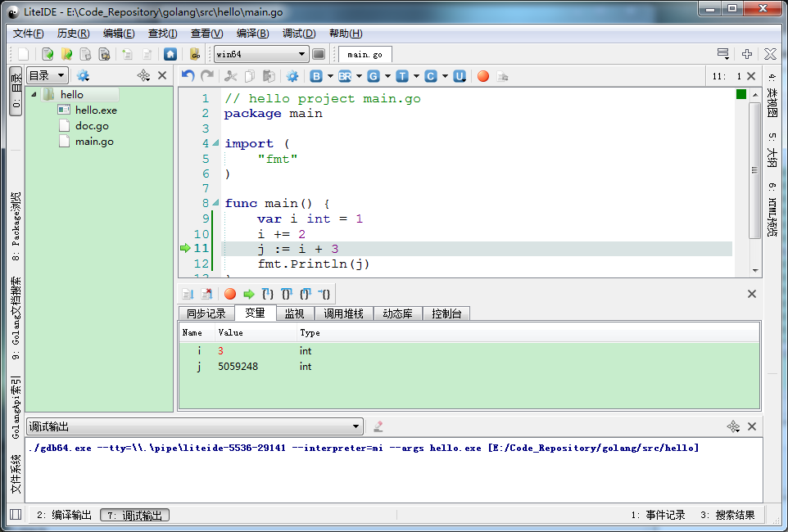Click the split editor icon at top right
Screen dimensions: 788x532
click(747, 54)
